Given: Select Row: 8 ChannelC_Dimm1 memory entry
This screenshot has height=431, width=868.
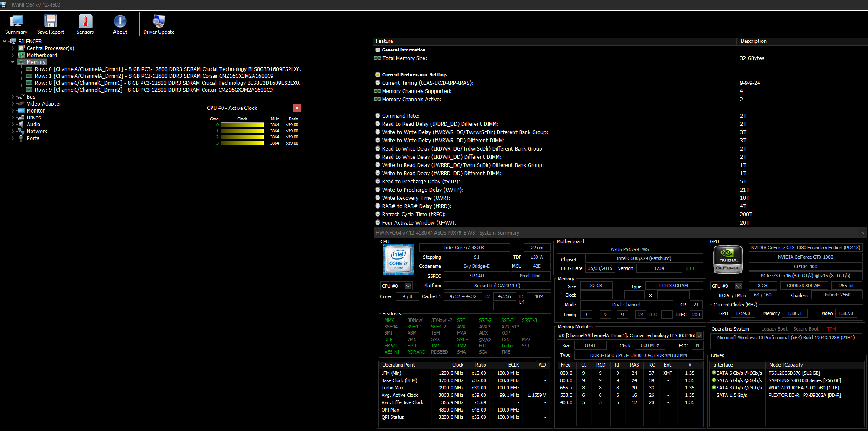Looking at the screenshot, I should pos(168,83).
